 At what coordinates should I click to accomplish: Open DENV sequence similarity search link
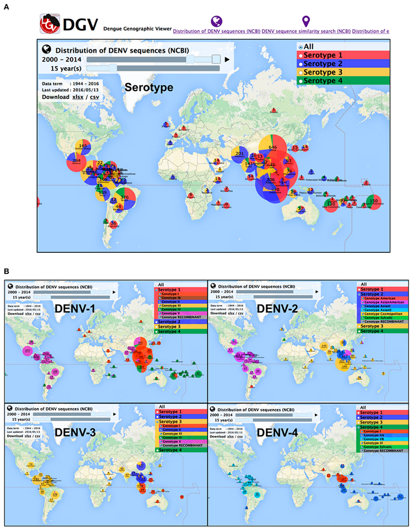[x=306, y=31]
